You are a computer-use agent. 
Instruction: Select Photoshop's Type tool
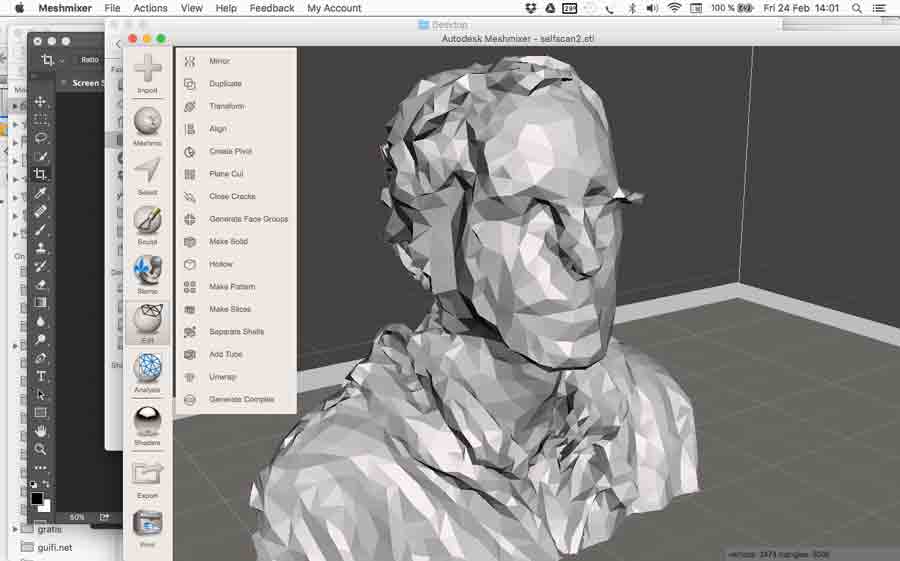coord(41,376)
